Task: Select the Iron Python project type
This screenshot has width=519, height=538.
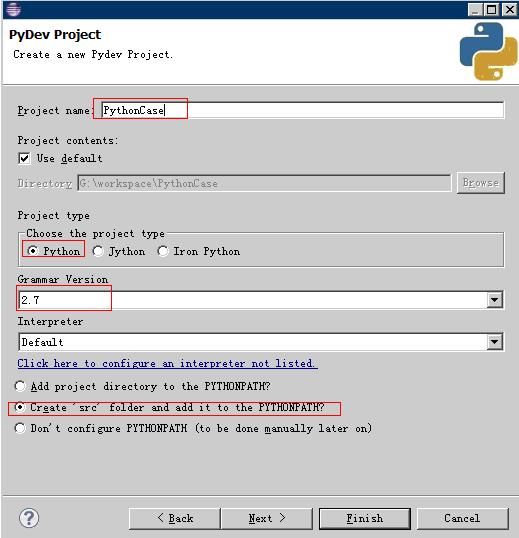Action: [163, 251]
